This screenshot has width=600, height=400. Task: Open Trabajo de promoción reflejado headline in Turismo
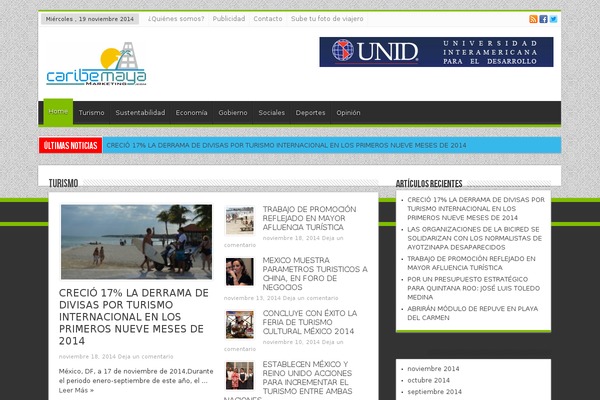coord(309,218)
